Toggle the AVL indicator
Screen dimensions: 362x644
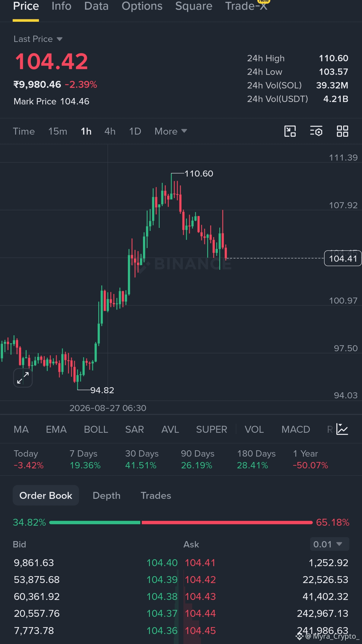coord(170,429)
